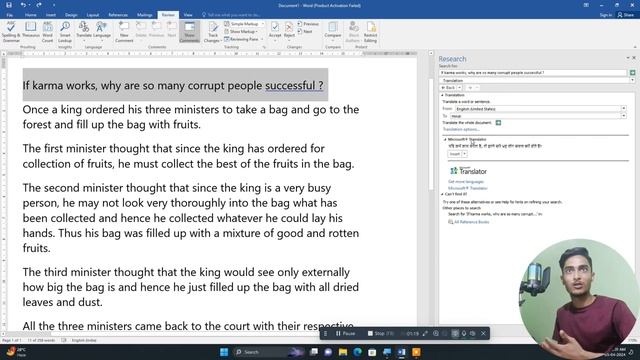640x360 pixels.
Task: Collapse the Microsoft Translator section
Action: coord(445,140)
